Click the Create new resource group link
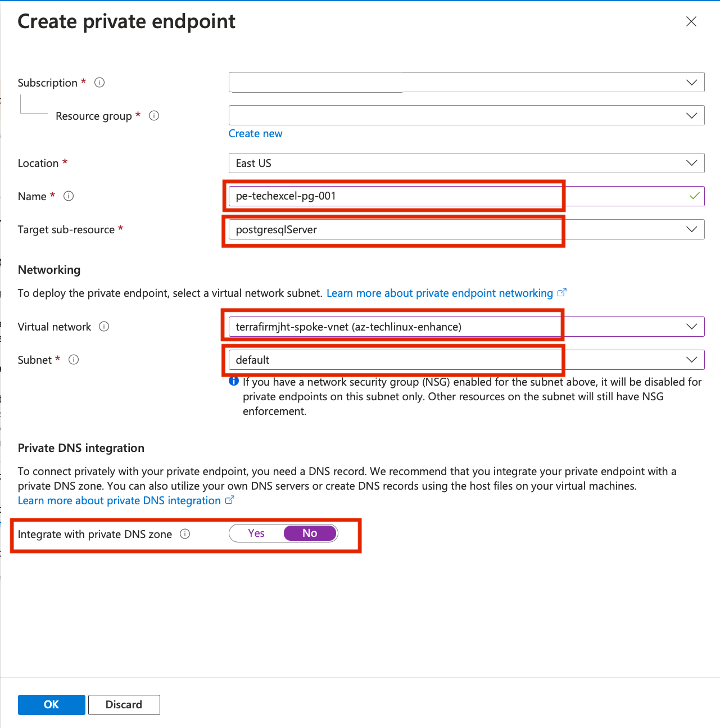Image resolution: width=720 pixels, height=728 pixels. coord(255,134)
